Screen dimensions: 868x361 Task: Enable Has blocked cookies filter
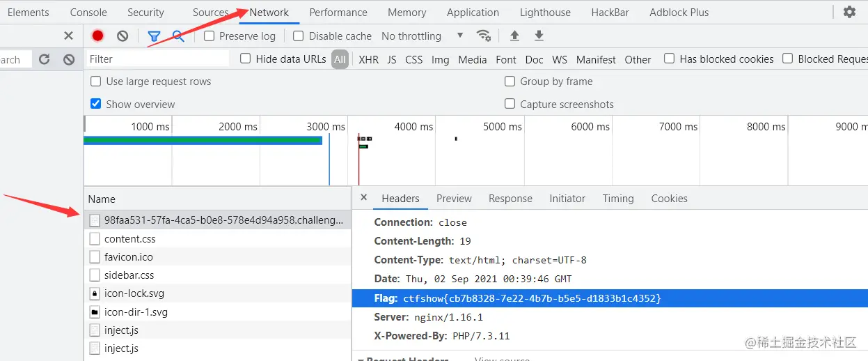click(669, 59)
